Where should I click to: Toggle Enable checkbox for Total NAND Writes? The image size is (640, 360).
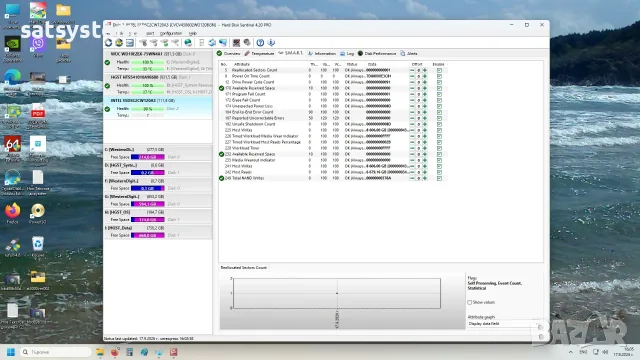click(439, 178)
